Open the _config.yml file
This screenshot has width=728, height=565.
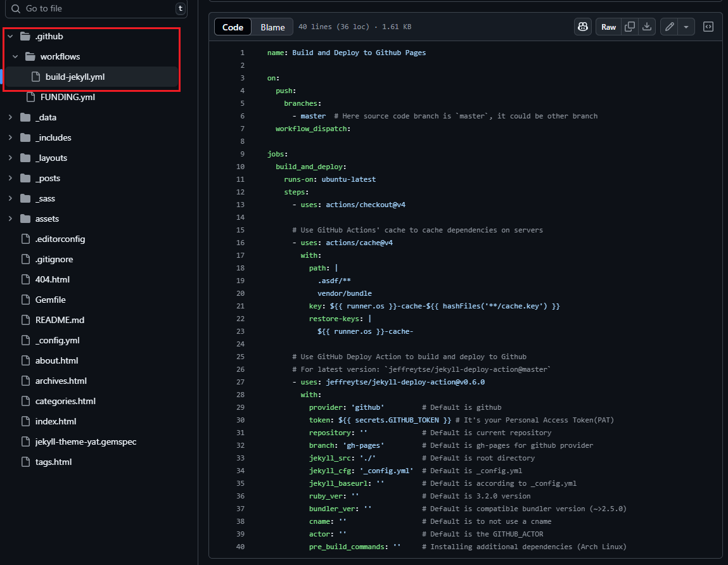point(58,340)
